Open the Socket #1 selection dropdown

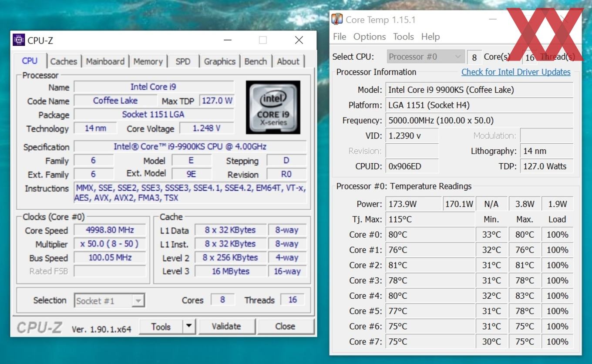coord(109,300)
